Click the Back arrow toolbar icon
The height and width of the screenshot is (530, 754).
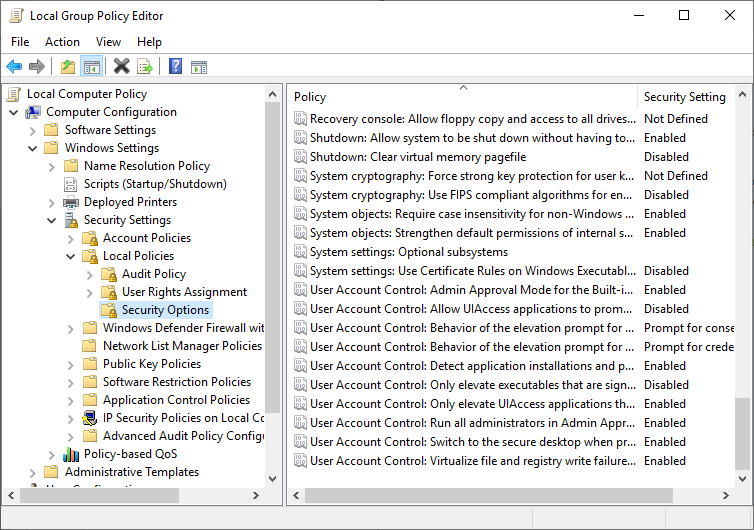tap(14, 67)
